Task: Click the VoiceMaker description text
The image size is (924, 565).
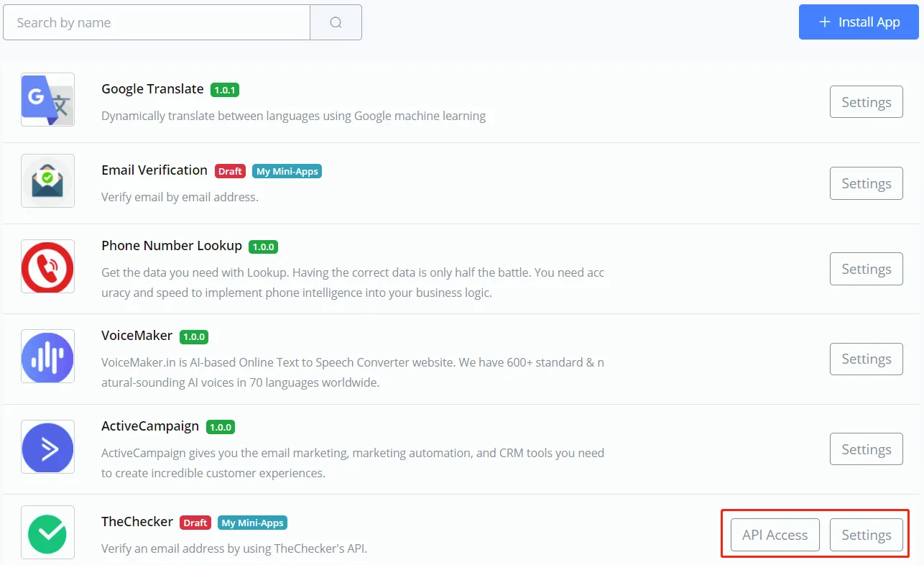Action: pyautogui.click(x=353, y=372)
